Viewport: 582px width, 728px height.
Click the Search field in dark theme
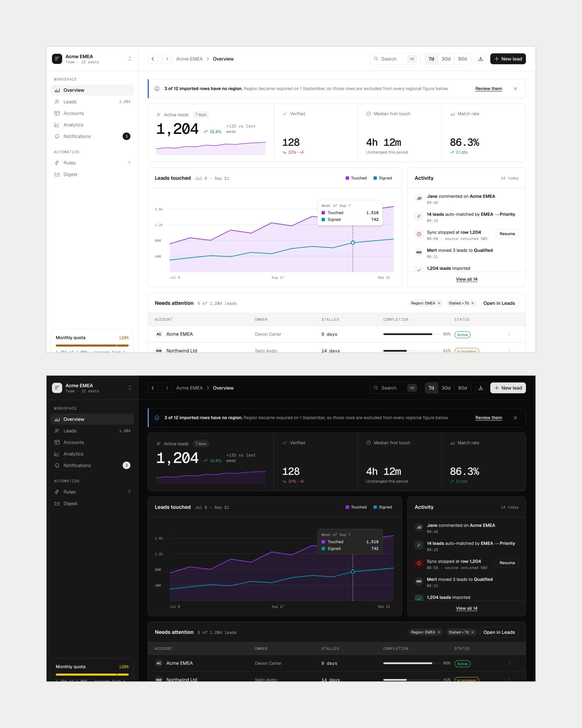(x=395, y=388)
